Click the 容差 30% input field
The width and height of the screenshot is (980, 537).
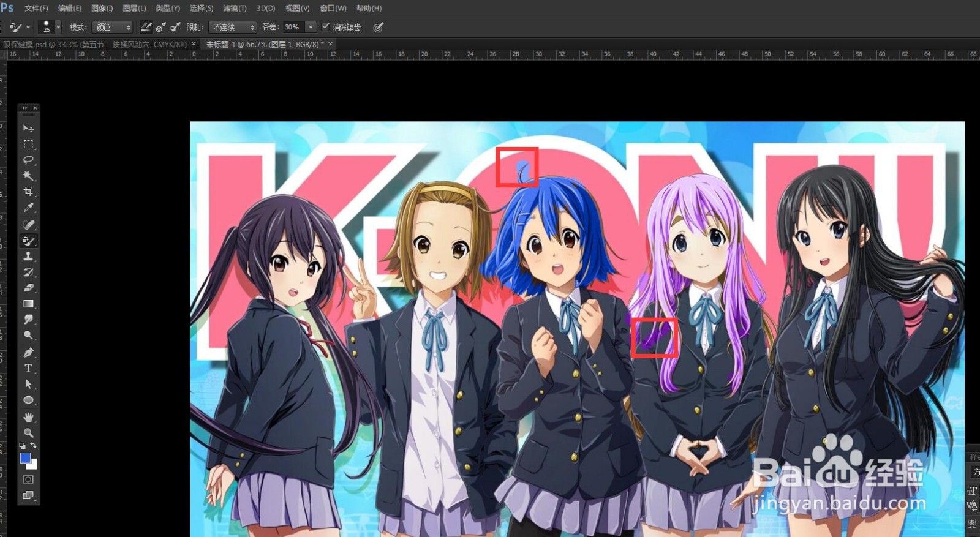coord(293,27)
